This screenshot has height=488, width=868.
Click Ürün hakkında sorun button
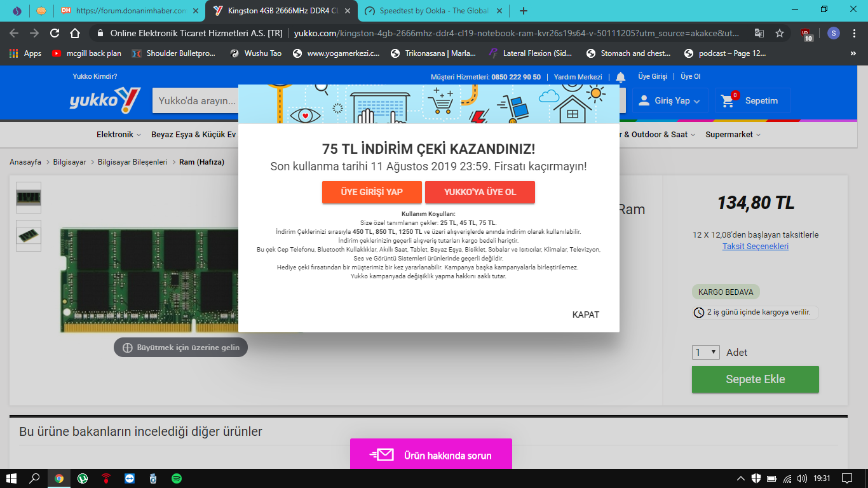click(x=431, y=455)
